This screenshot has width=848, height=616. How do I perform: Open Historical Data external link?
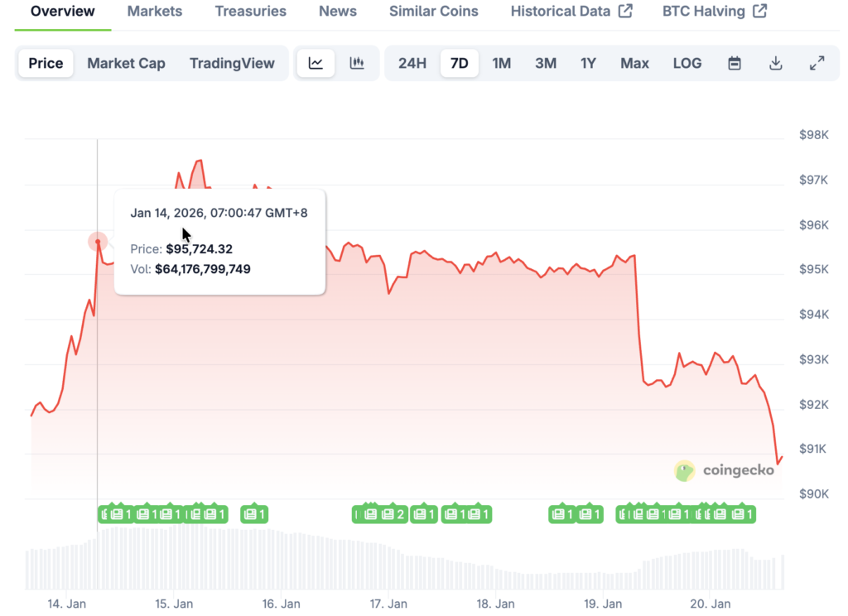571,12
